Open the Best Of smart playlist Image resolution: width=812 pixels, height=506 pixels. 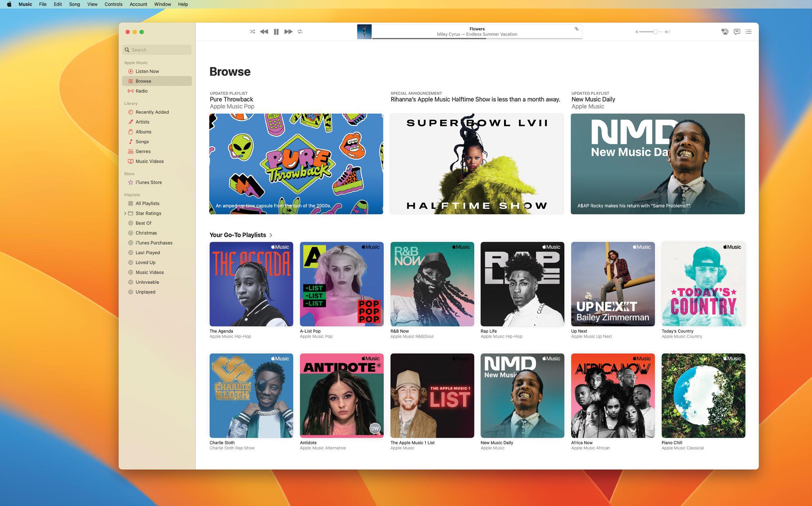157,223
